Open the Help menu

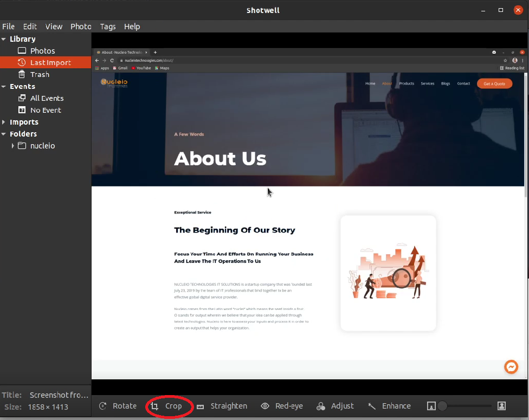point(132,27)
